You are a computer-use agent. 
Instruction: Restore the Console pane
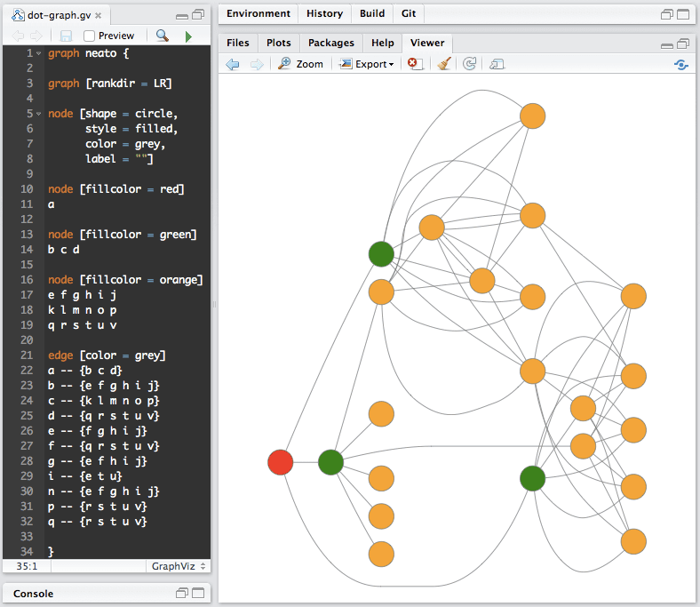pos(182,593)
